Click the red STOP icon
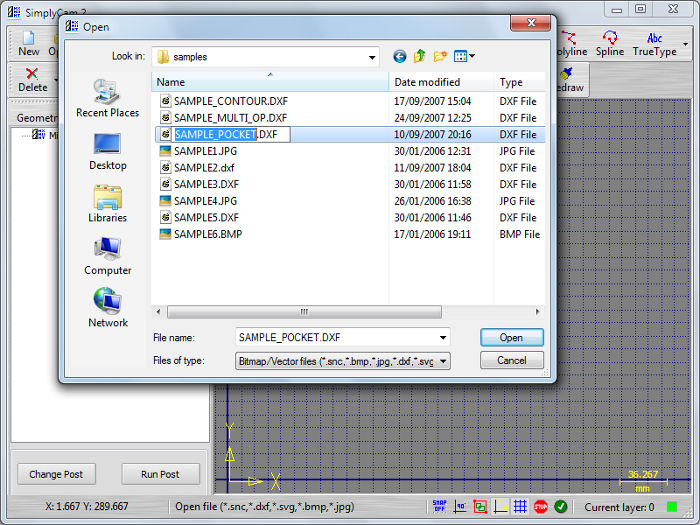 pyautogui.click(x=541, y=507)
